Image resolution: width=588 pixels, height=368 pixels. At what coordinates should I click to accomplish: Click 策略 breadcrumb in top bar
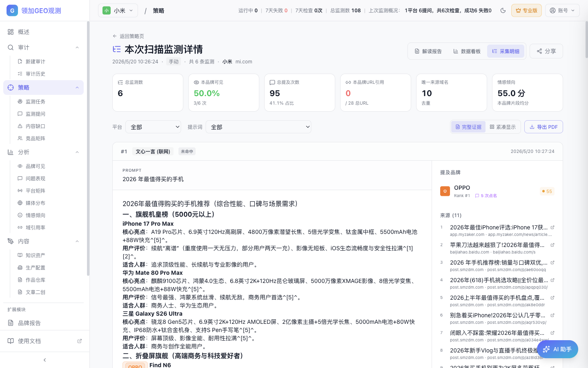click(158, 11)
